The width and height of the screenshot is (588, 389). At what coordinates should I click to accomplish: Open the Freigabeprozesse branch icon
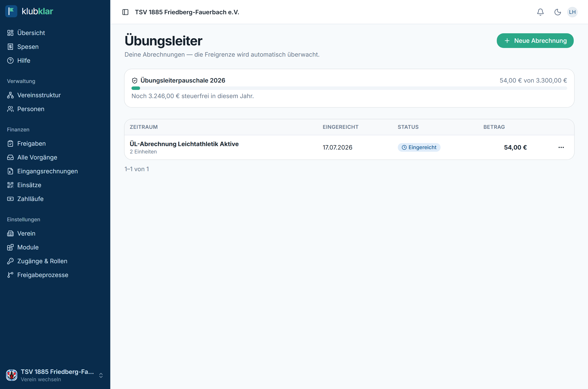pyautogui.click(x=10, y=275)
